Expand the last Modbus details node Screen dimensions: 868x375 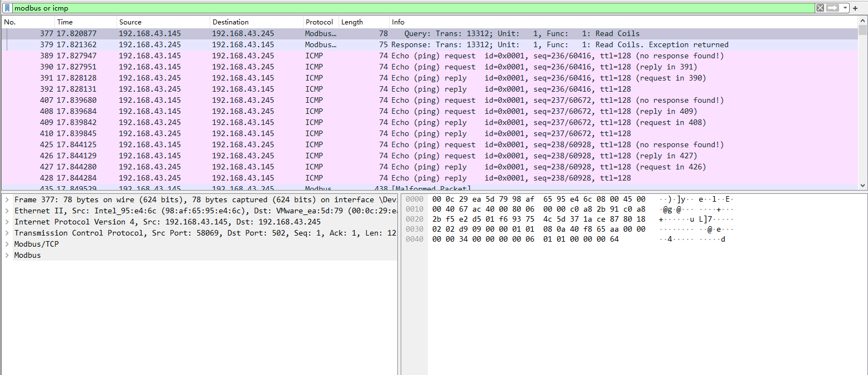[7, 255]
